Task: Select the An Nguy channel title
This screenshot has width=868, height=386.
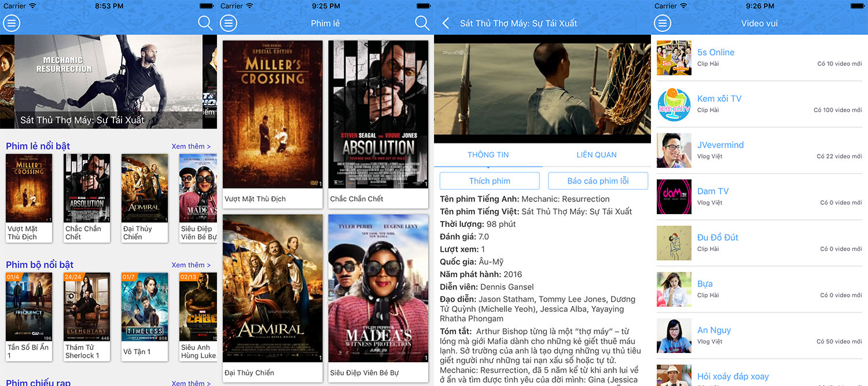Action: (714, 330)
